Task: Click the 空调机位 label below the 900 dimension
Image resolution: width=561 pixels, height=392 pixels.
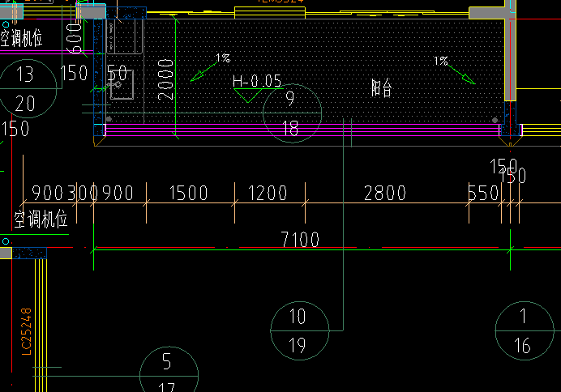Action: pos(41,219)
